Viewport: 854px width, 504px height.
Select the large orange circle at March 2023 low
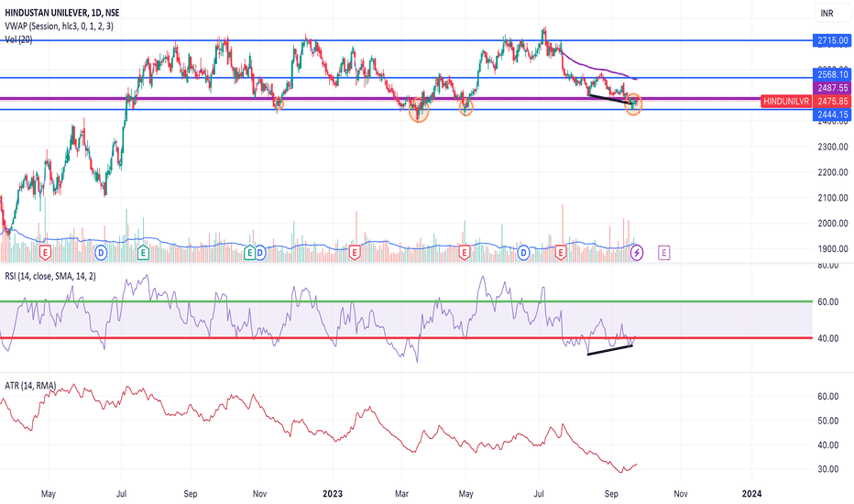418,110
